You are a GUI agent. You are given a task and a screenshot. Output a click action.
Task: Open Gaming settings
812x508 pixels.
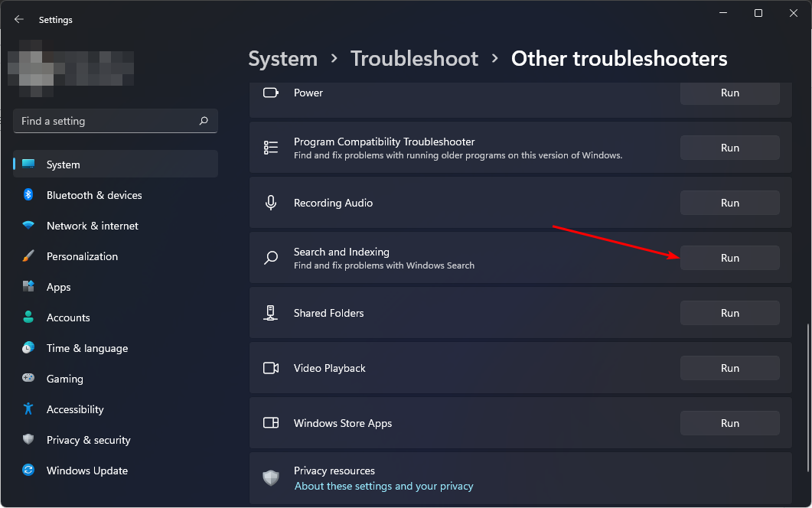(x=116, y=378)
